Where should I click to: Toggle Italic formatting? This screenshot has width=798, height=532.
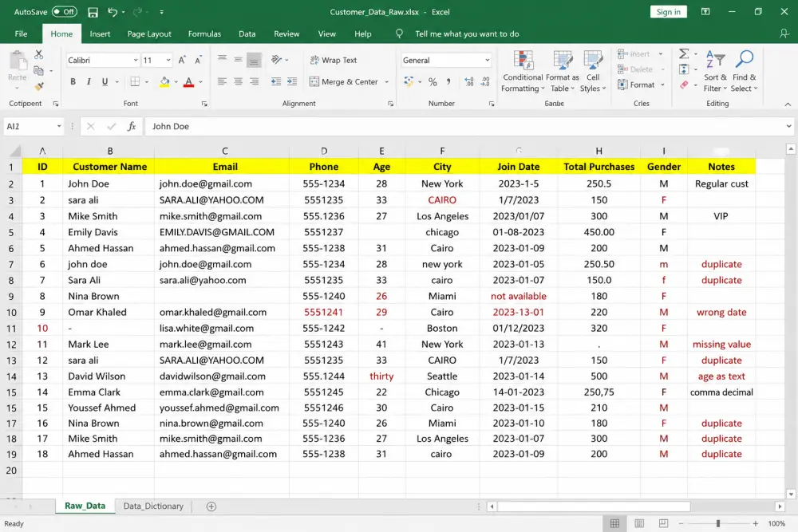point(89,81)
